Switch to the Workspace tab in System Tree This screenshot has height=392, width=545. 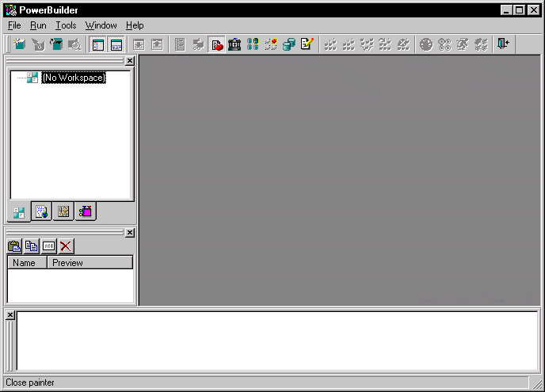click(x=19, y=211)
